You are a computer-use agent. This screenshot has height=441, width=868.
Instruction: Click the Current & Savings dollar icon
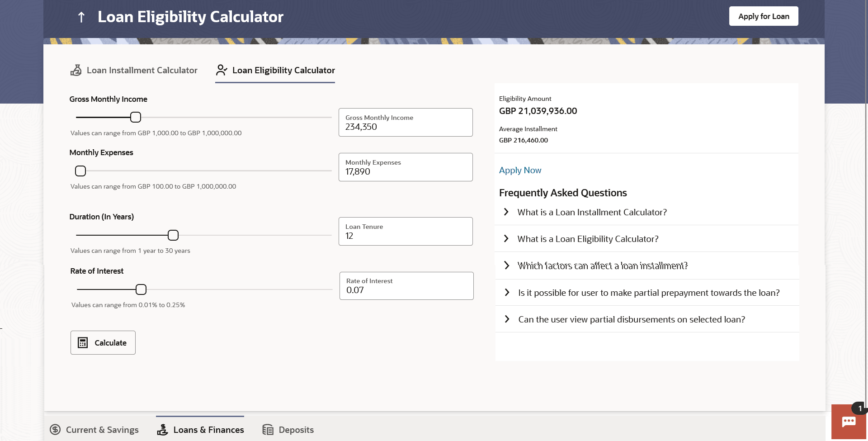(x=55, y=430)
